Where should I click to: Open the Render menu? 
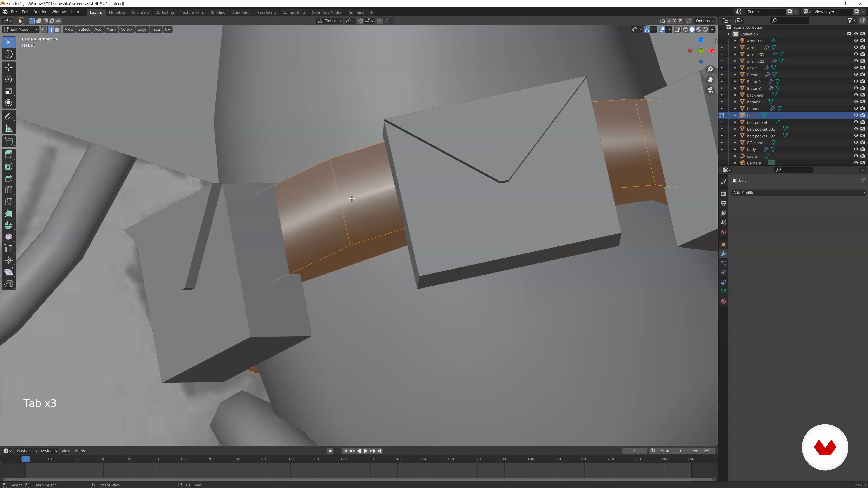pyautogui.click(x=40, y=12)
